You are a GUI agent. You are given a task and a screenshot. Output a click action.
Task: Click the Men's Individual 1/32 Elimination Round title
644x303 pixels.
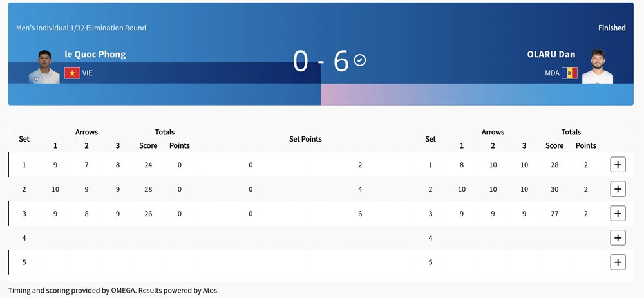[x=81, y=28]
